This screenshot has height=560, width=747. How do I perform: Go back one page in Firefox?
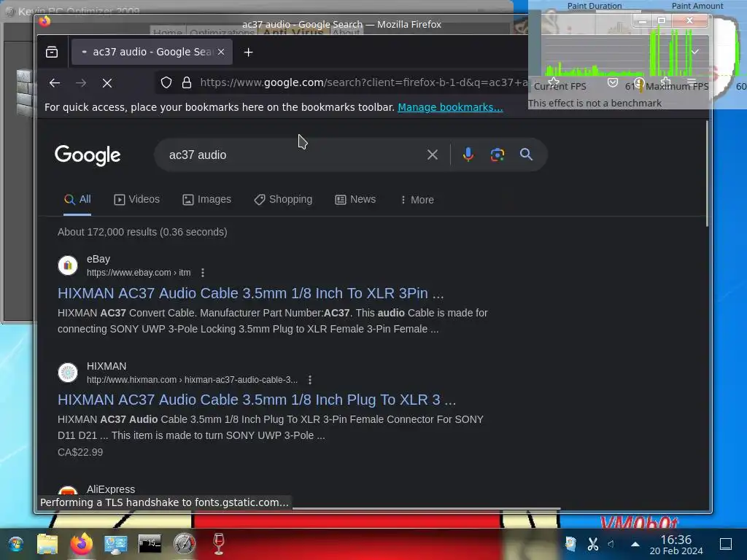point(54,83)
